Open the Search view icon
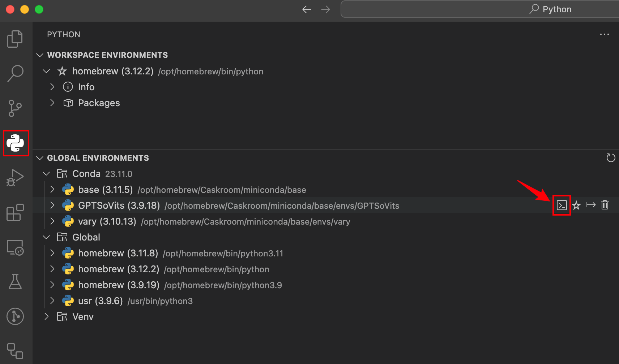Screen dimensions: 619x364 pyautogui.click(x=15, y=73)
